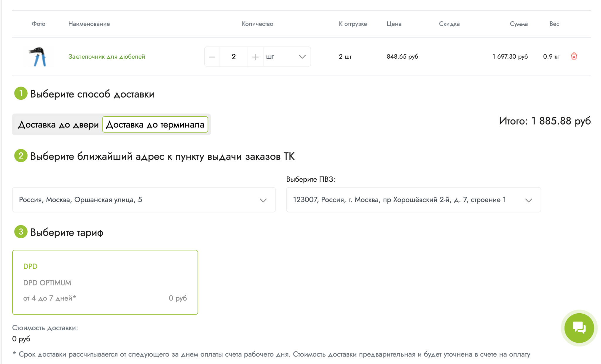Click the chevron arrow in address field
The width and height of the screenshot is (601, 364).
263,200
